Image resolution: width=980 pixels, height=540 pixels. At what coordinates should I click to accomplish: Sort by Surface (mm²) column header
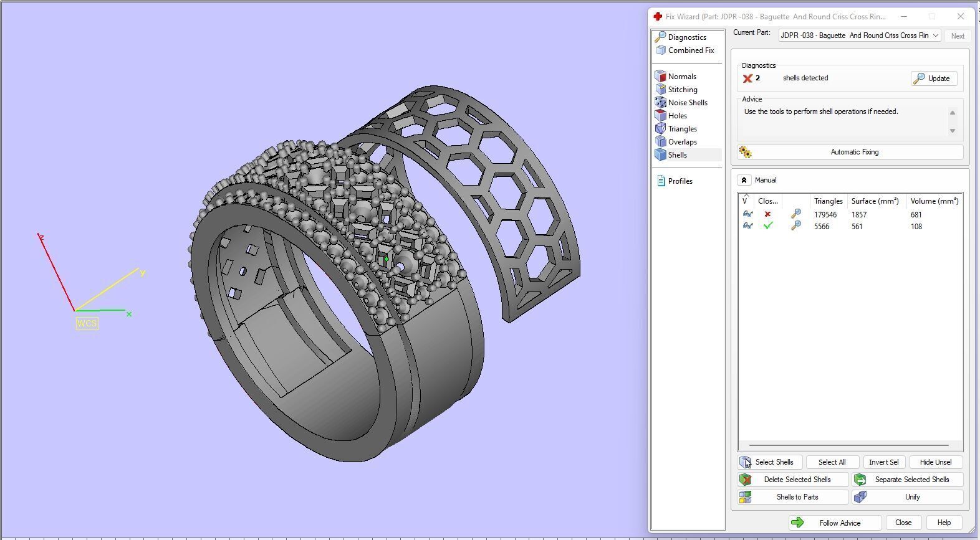click(x=875, y=201)
